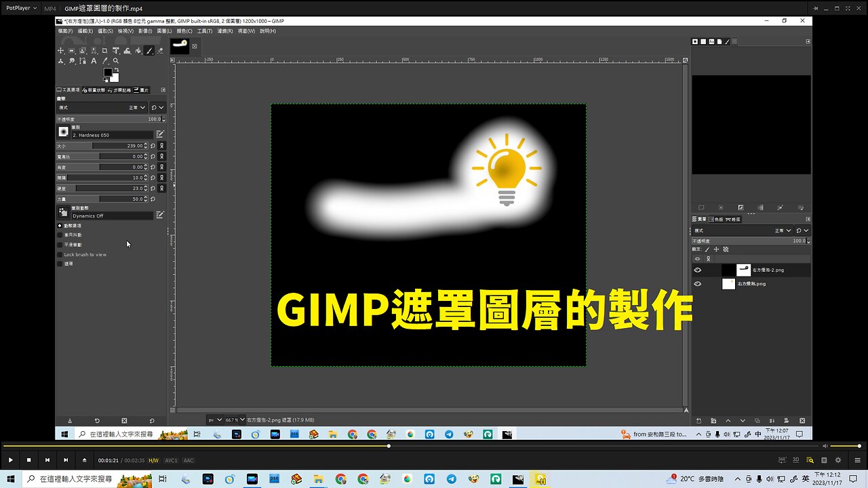This screenshot has width=868, height=488.
Task: Toggle lock pixels in layers panel
Action: pyautogui.click(x=707, y=249)
